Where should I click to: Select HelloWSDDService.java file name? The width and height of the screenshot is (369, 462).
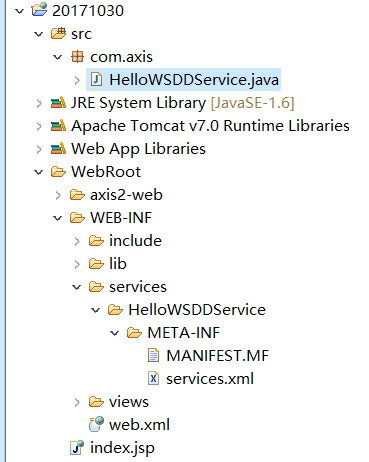[x=194, y=80]
